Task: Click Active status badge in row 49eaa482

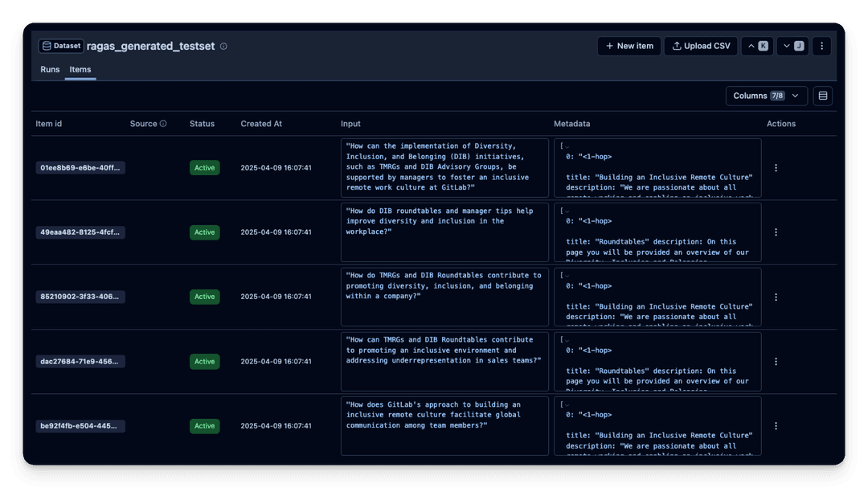Action: [204, 232]
